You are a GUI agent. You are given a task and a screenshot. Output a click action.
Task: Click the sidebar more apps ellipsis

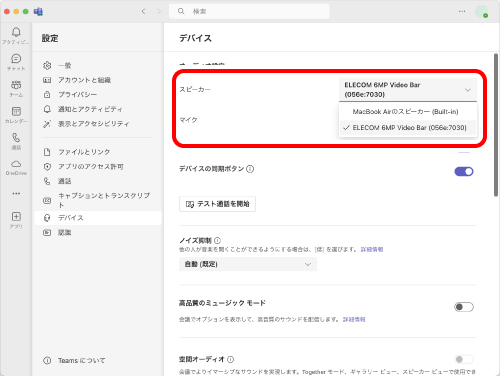click(16, 193)
